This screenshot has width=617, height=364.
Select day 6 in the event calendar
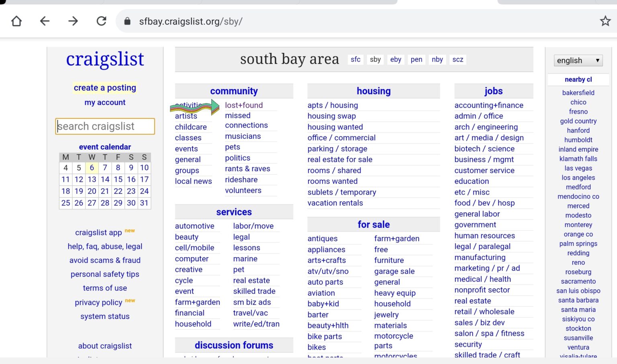coord(92,168)
